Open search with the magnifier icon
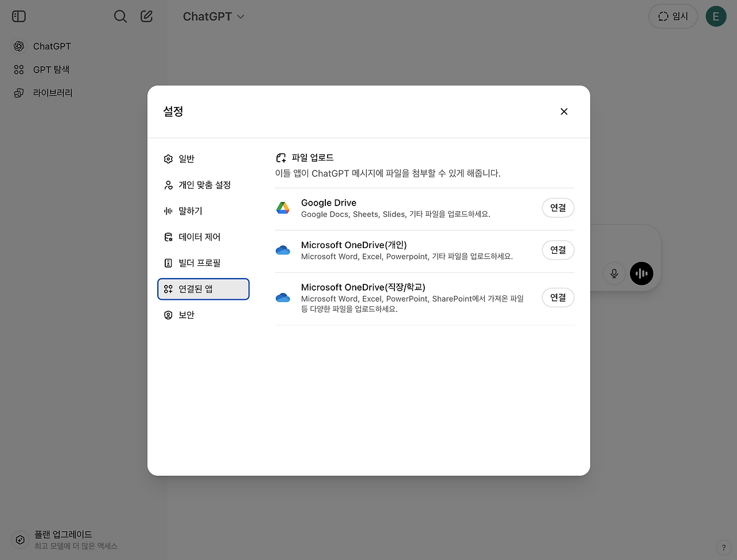 click(120, 16)
